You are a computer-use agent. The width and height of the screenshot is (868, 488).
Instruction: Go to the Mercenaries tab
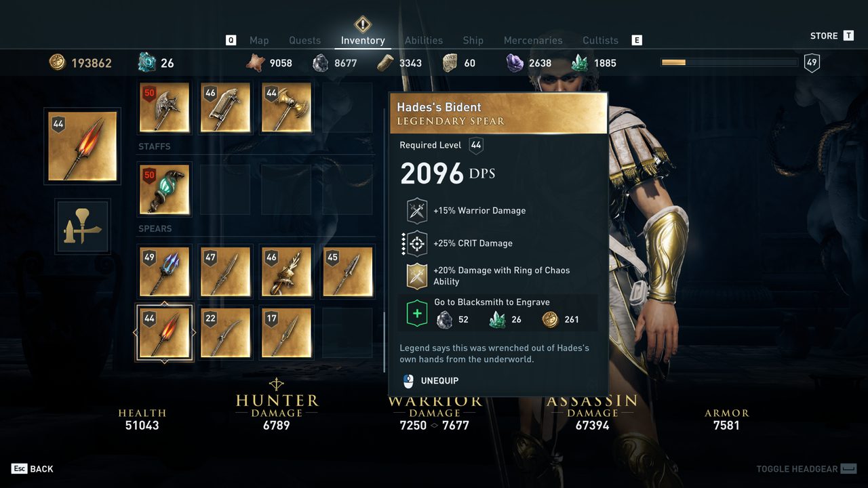tap(533, 41)
